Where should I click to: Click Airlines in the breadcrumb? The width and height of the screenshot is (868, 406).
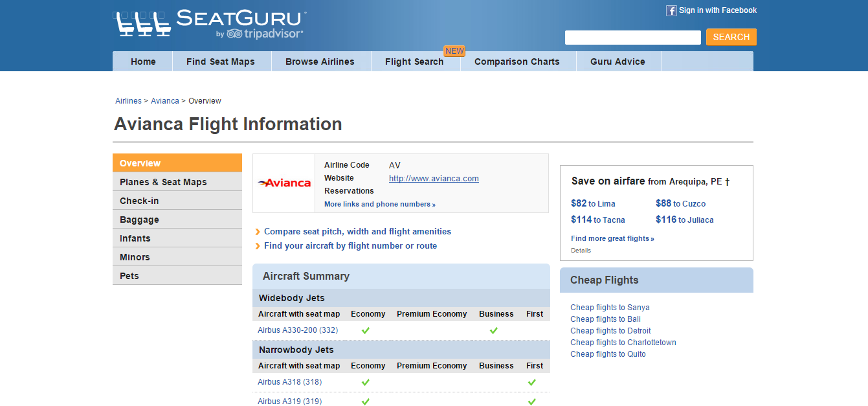[128, 101]
